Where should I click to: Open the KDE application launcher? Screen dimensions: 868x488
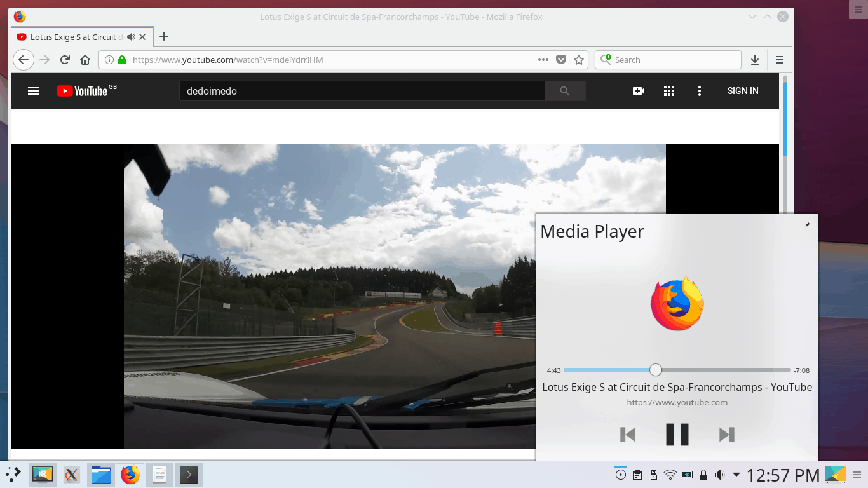click(x=13, y=475)
